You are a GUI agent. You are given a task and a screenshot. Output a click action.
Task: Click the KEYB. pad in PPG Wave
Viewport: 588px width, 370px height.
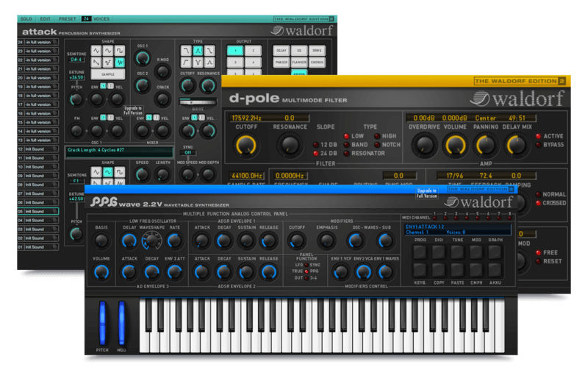point(420,269)
